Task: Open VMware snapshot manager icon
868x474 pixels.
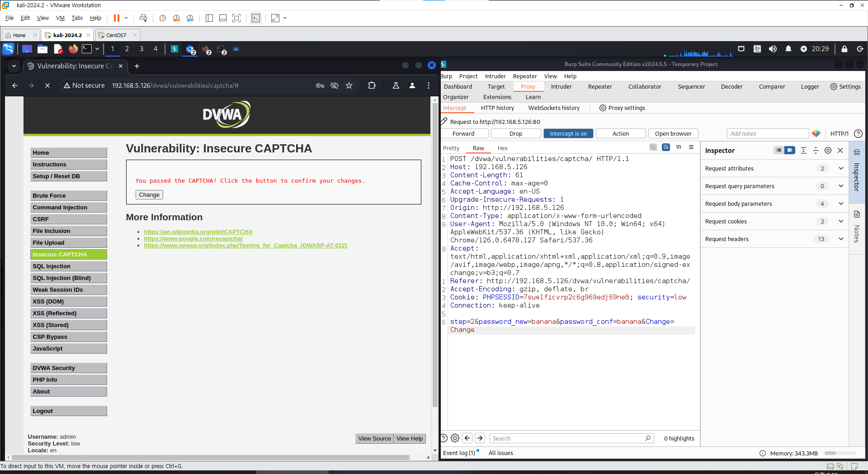Action: 190,18
